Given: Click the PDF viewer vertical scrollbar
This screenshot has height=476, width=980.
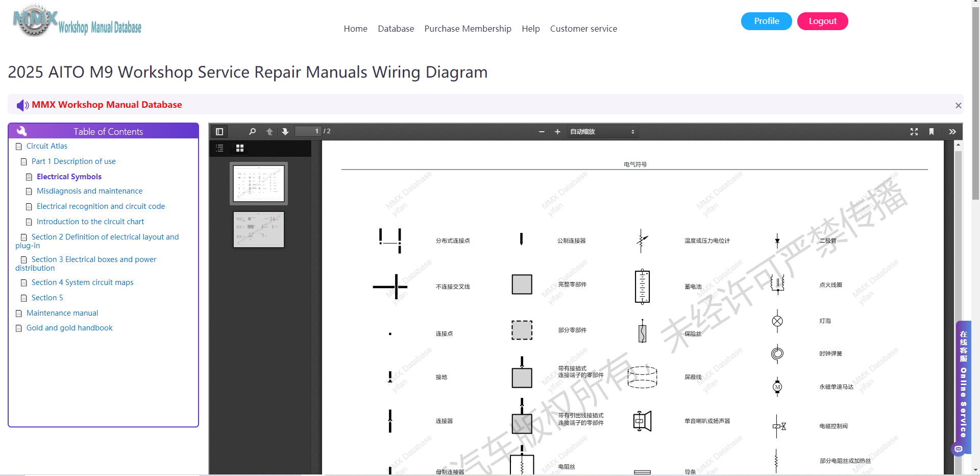Looking at the screenshot, I should click(x=958, y=306).
